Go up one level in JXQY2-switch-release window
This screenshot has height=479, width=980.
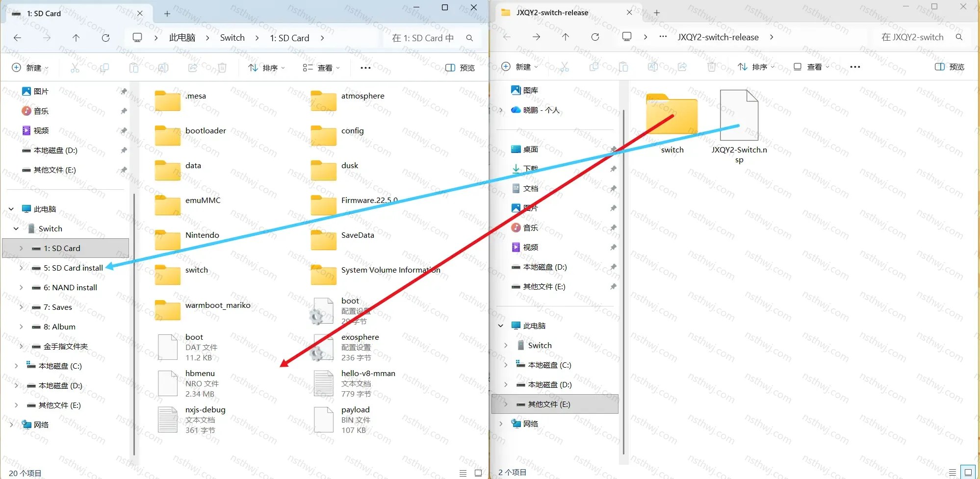566,37
